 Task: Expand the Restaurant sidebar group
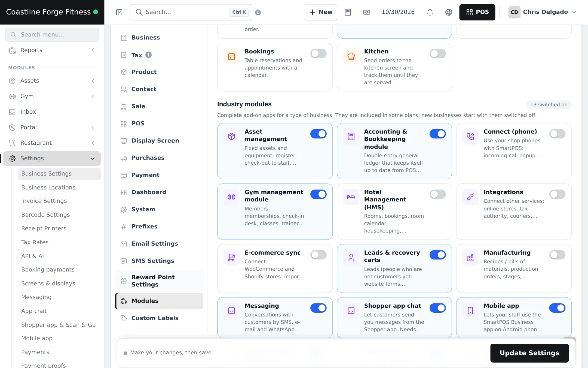[x=52, y=143]
